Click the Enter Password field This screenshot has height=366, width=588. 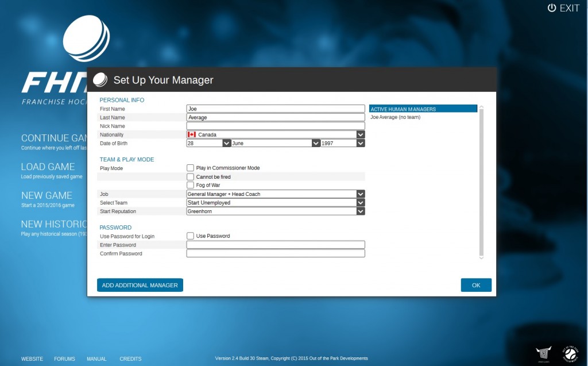click(x=276, y=245)
